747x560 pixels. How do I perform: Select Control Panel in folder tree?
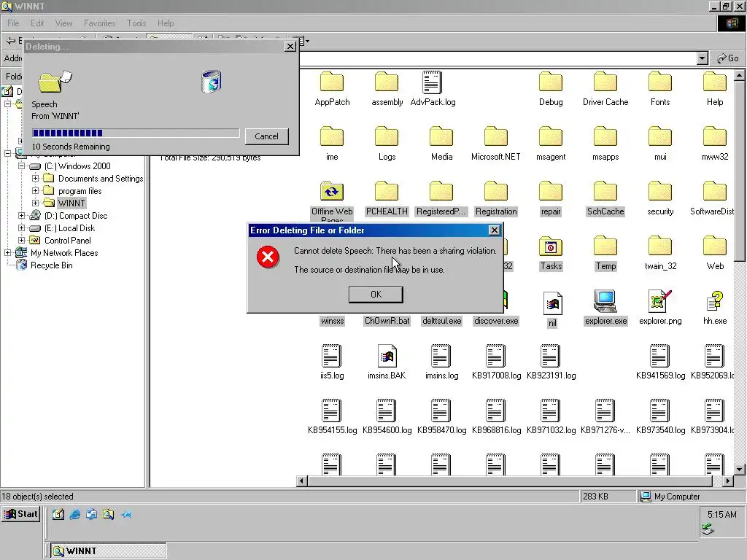(68, 241)
